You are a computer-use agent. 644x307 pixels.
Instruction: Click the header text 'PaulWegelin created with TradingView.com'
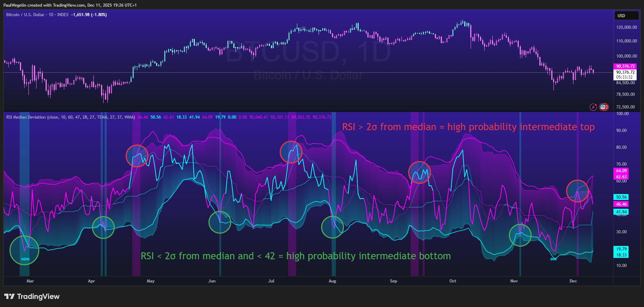pyautogui.click(x=44, y=5)
